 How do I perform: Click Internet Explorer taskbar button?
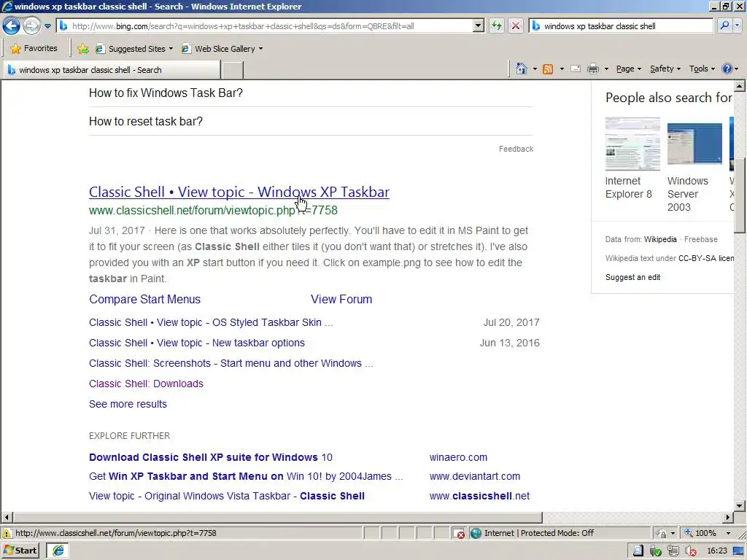click(x=58, y=551)
